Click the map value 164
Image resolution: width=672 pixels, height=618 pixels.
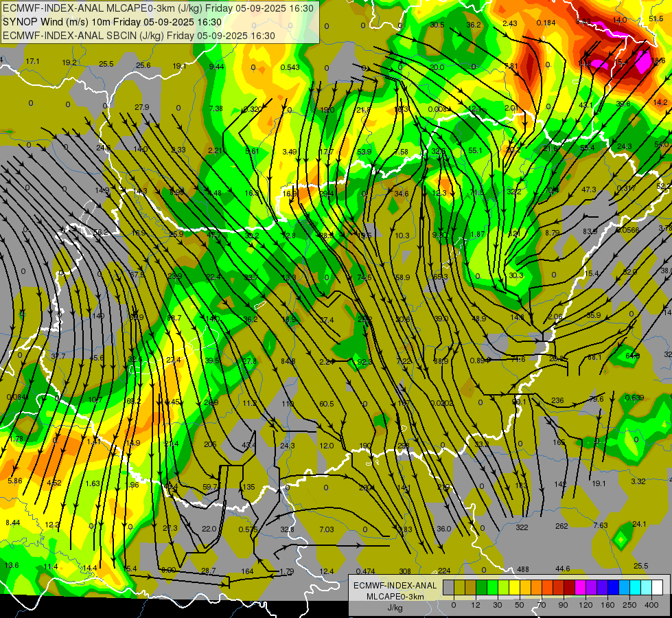click(x=247, y=571)
